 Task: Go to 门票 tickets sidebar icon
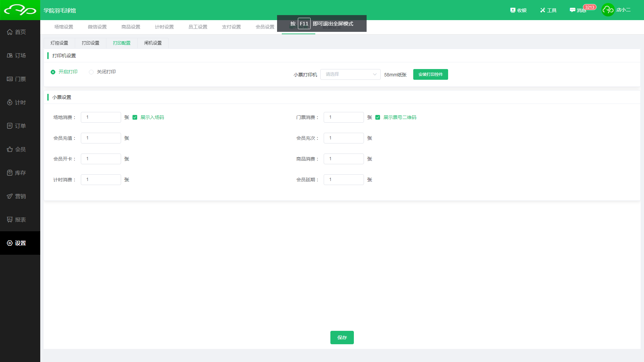(10, 79)
